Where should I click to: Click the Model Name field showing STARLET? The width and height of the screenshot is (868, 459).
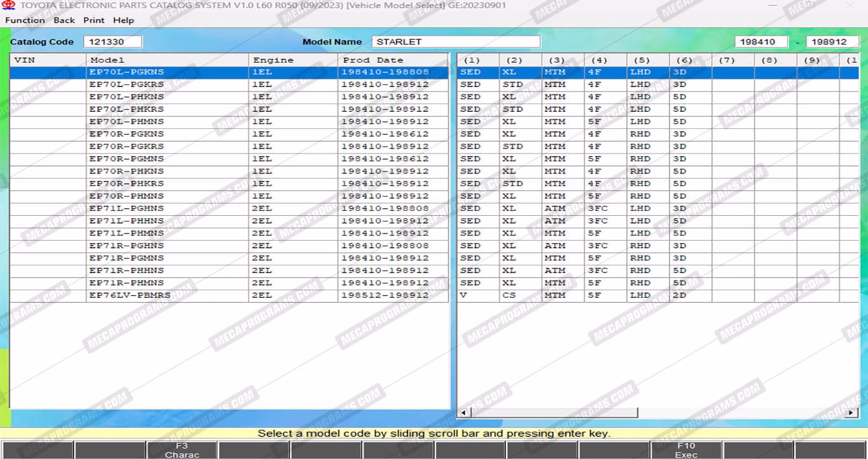(456, 42)
